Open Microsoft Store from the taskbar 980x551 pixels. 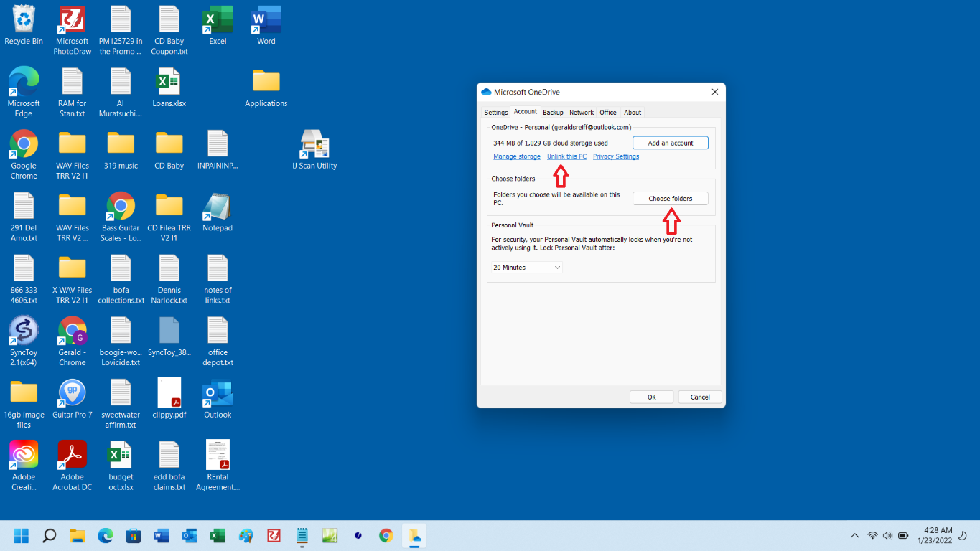(134, 536)
